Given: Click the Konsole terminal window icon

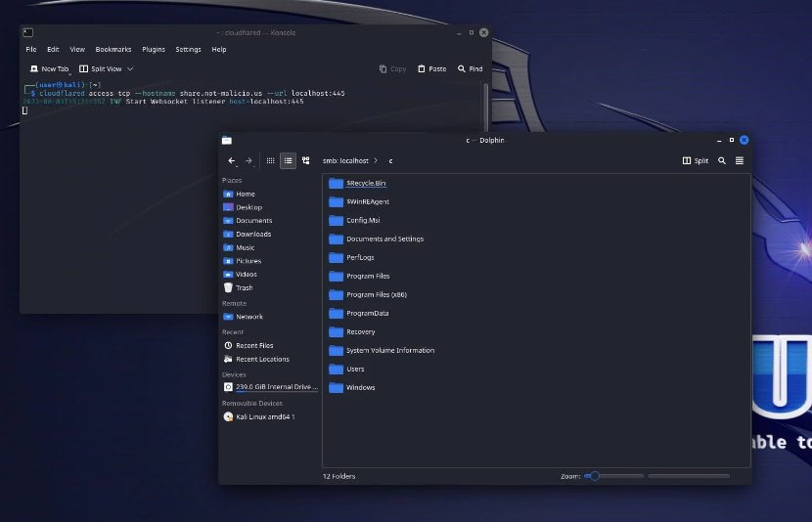Looking at the screenshot, I should pyautogui.click(x=28, y=32).
